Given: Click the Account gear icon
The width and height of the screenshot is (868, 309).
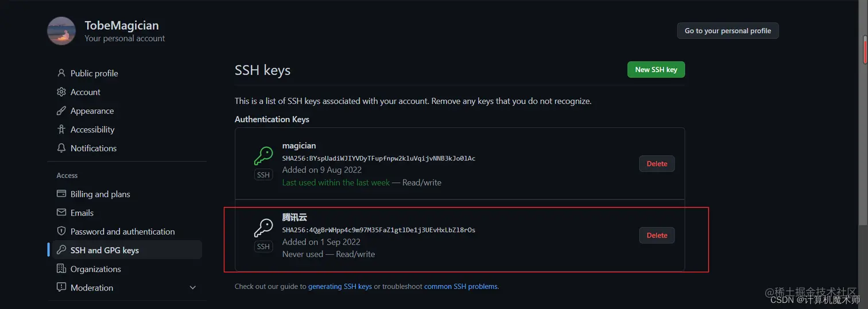Looking at the screenshot, I should point(61,92).
